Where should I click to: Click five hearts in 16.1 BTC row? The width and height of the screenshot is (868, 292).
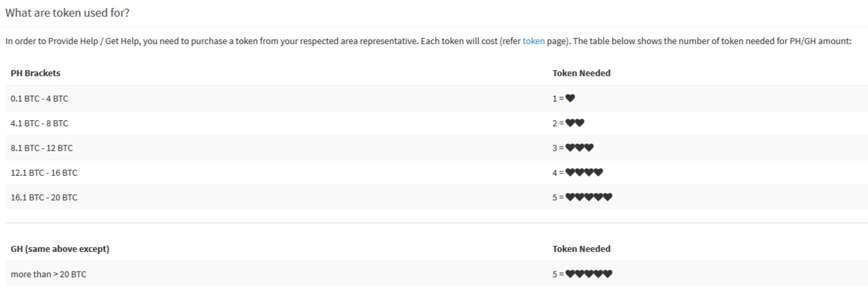(589, 197)
